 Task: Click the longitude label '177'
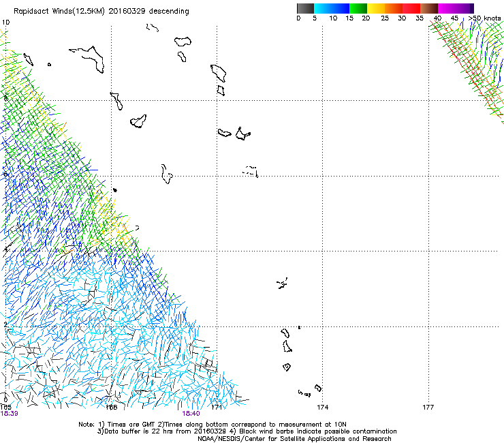click(x=428, y=408)
